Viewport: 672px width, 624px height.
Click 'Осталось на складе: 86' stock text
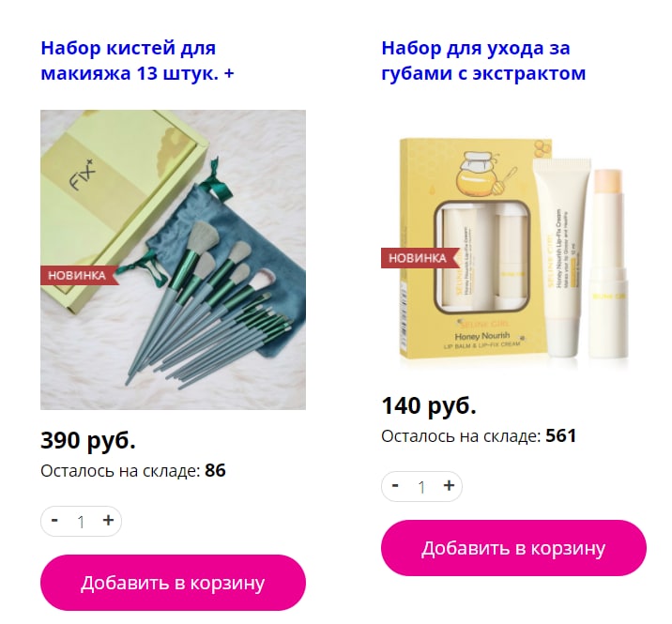click(x=133, y=470)
